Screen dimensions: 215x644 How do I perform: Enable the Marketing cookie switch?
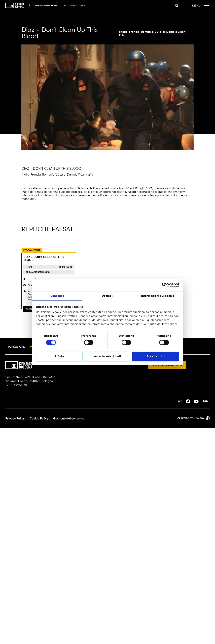pos(164,342)
